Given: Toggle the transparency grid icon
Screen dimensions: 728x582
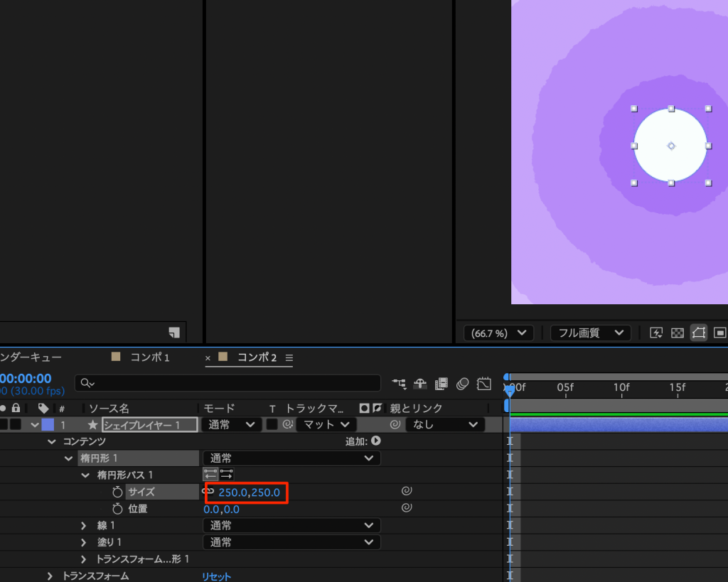Looking at the screenshot, I should coord(678,333).
